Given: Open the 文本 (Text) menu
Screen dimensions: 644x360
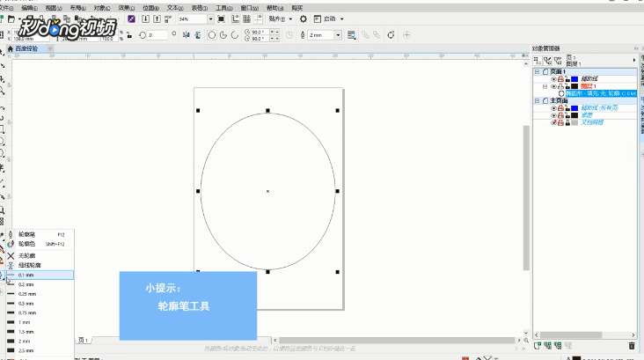Looking at the screenshot, I should point(175,8).
